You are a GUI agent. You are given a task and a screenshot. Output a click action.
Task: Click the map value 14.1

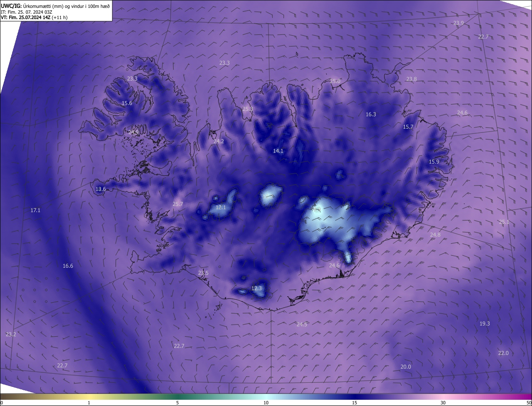tap(278, 151)
